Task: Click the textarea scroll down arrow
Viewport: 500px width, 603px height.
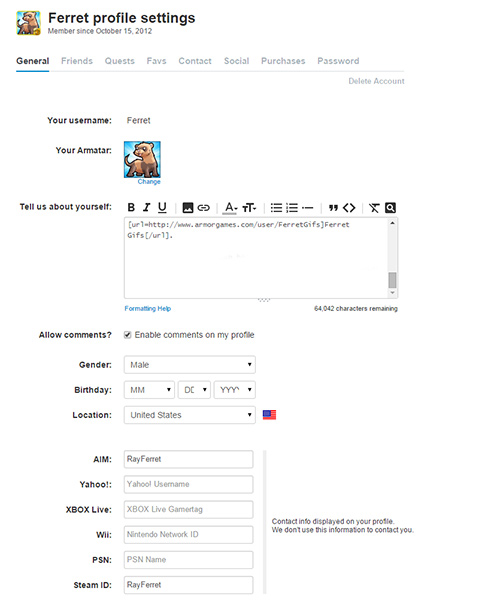Action: pyautogui.click(x=392, y=293)
